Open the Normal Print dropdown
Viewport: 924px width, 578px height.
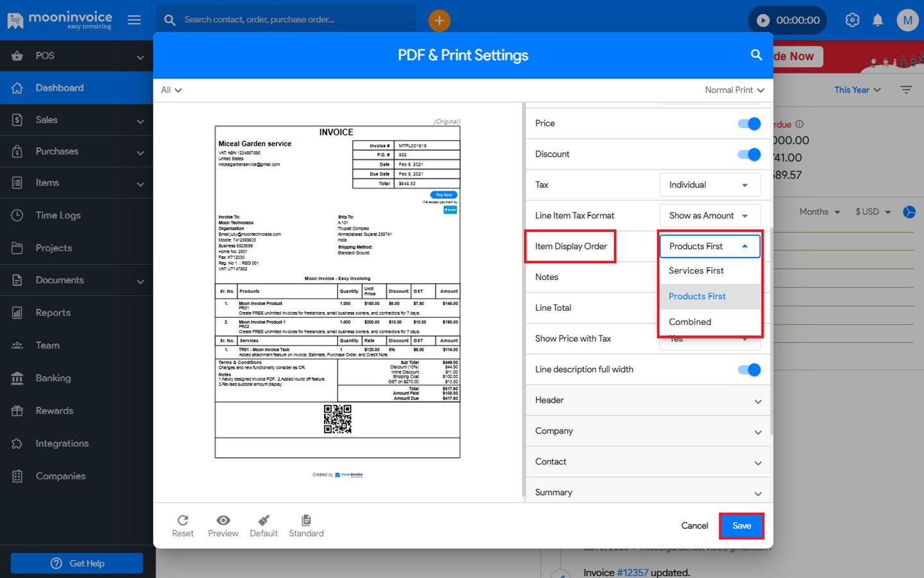734,90
